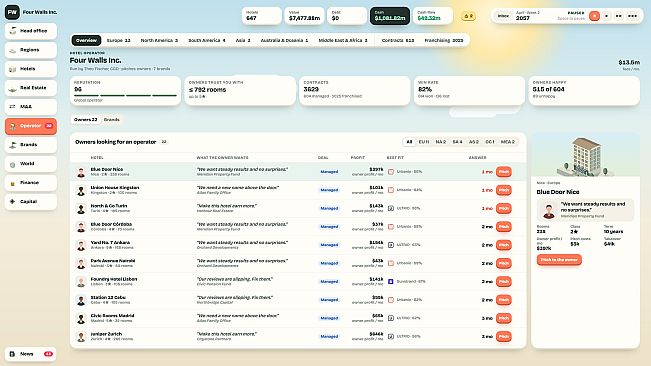
Task: Pitch to Blue Door Córdoba row
Action: (x=504, y=227)
